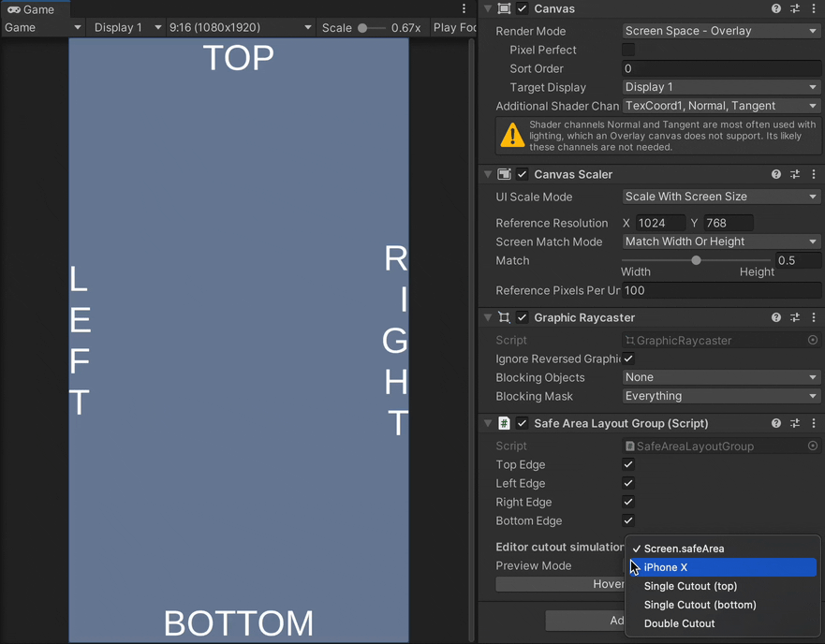Collapse Safe Area Layout Group foldout
The height and width of the screenshot is (644, 825).
tap(488, 423)
